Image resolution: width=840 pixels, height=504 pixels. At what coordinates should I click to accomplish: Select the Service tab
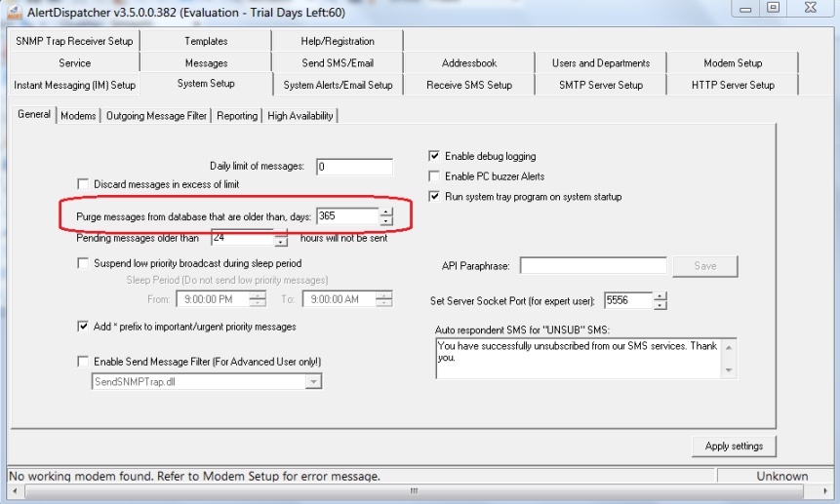(x=74, y=63)
